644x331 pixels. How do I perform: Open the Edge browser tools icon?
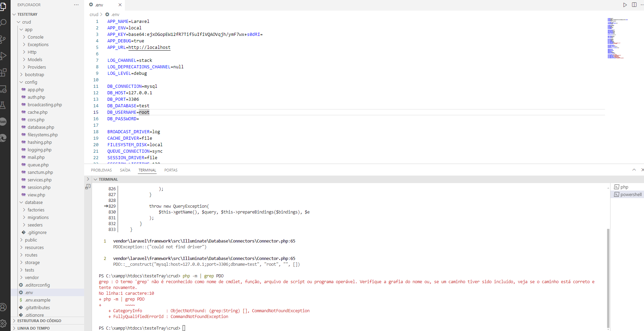click(3, 138)
